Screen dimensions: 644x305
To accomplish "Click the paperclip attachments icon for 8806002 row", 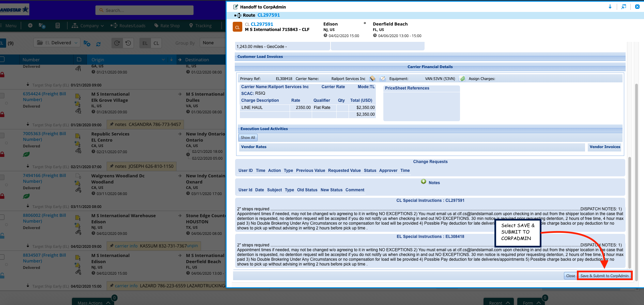I will (78, 232).
